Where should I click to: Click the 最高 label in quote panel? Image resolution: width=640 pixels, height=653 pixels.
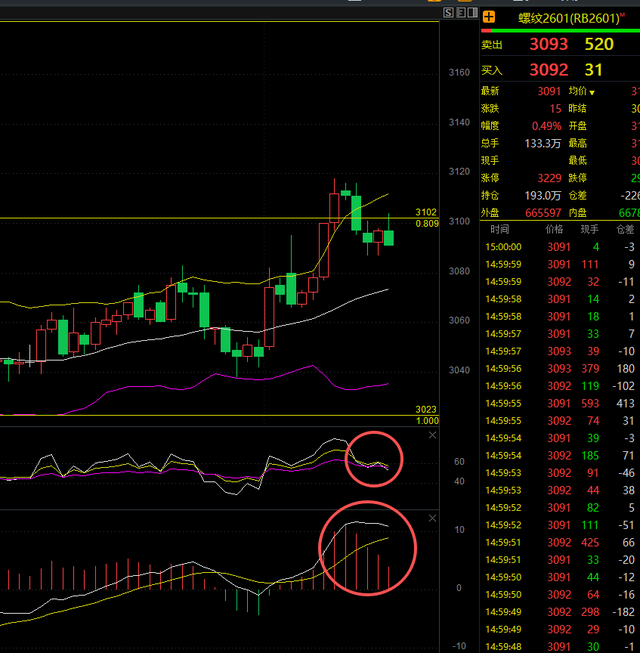point(578,144)
